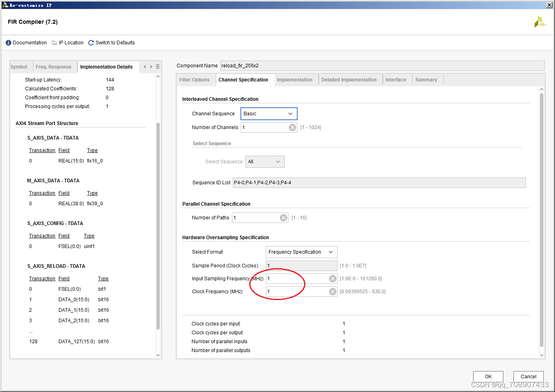Click the OK button
Image resolution: width=555 pixels, height=392 pixels.
point(488,377)
